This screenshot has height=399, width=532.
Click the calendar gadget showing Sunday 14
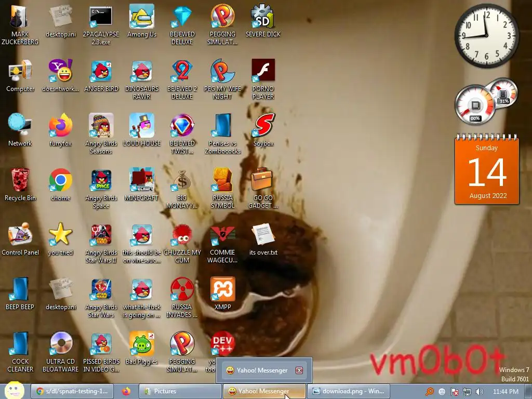(486, 170)
